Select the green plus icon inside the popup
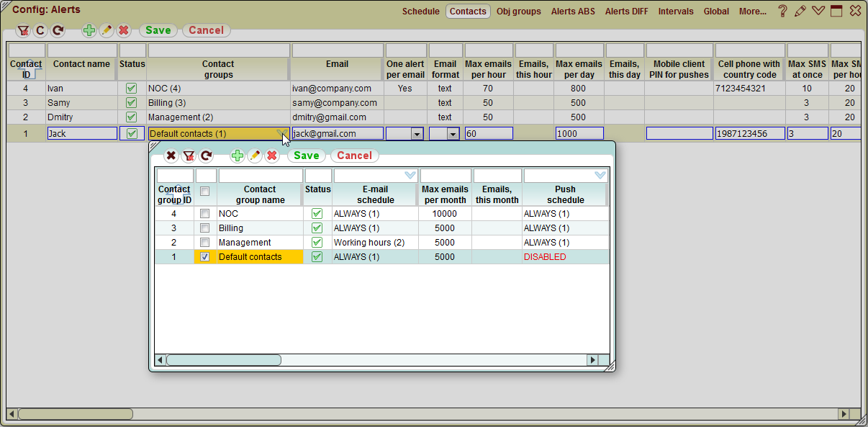Viewport: 868px width, 427px height. 237,156
